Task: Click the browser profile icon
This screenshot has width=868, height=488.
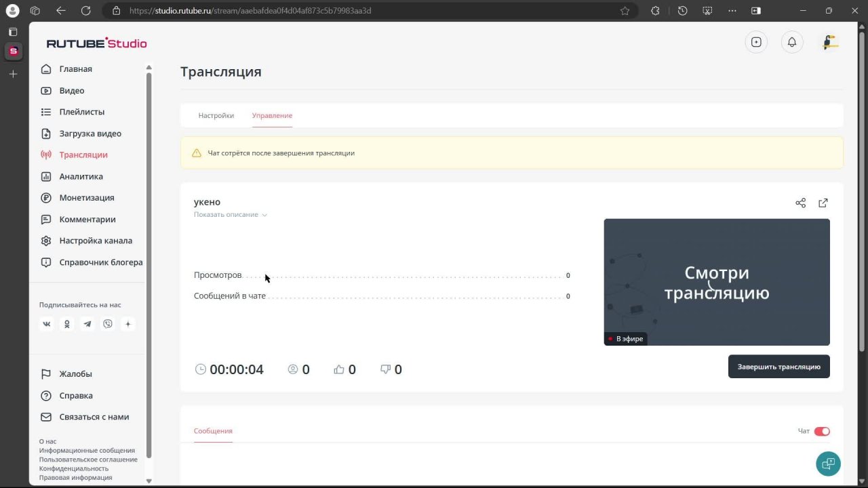Action: 12,11
